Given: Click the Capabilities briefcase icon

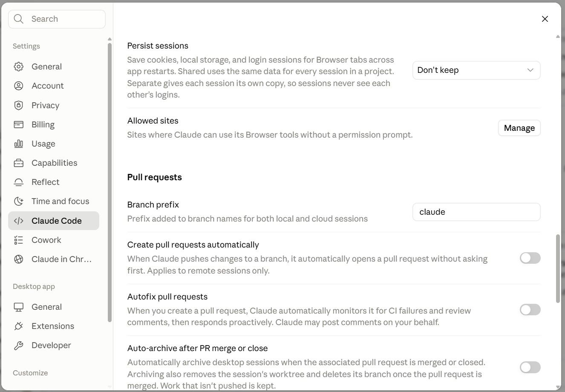Looking at the screenshot, I should tap(18, 163).
